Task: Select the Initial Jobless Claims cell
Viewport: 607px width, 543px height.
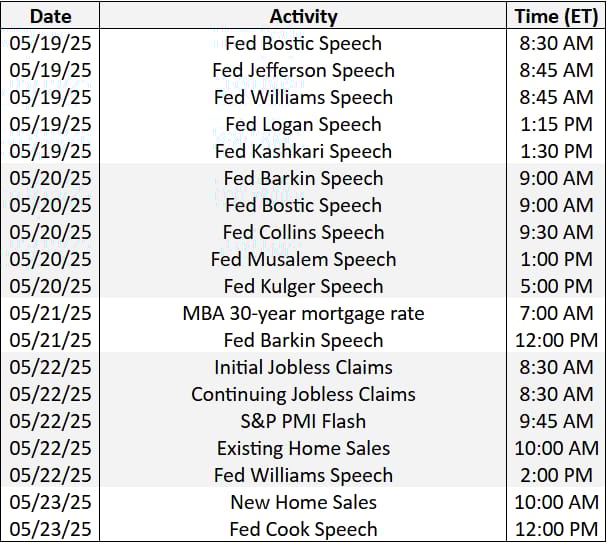Action: pos(303,368)
